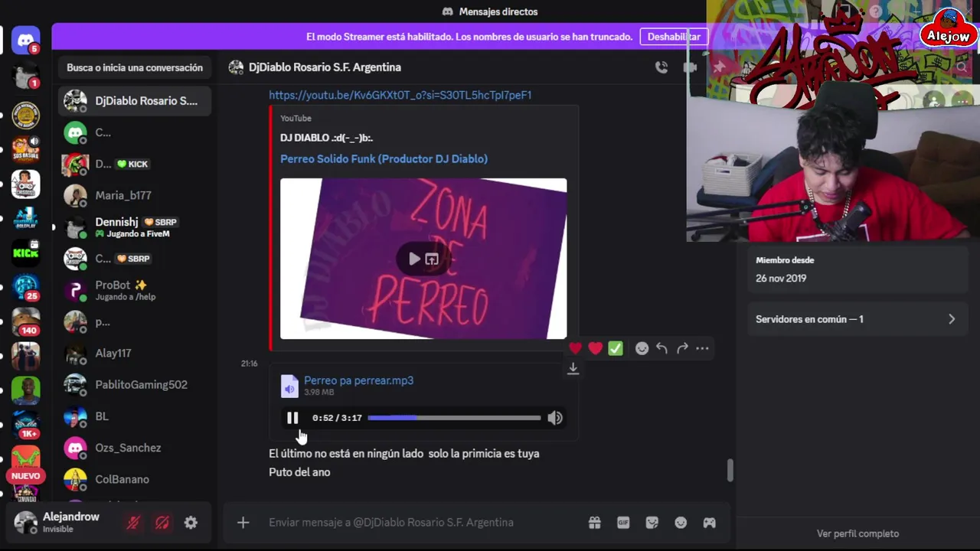Open the apps game controller icon
The height and width of the screenshot is (551, 980).
click(710, 523)
